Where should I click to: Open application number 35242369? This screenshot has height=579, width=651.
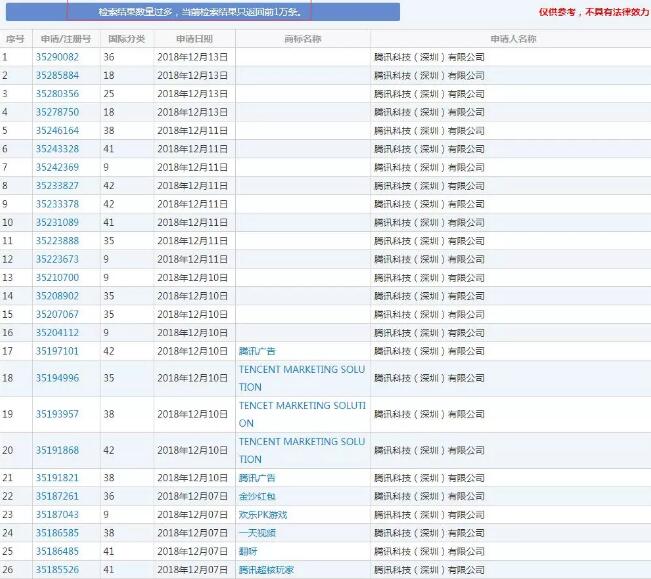coord(57,167)
